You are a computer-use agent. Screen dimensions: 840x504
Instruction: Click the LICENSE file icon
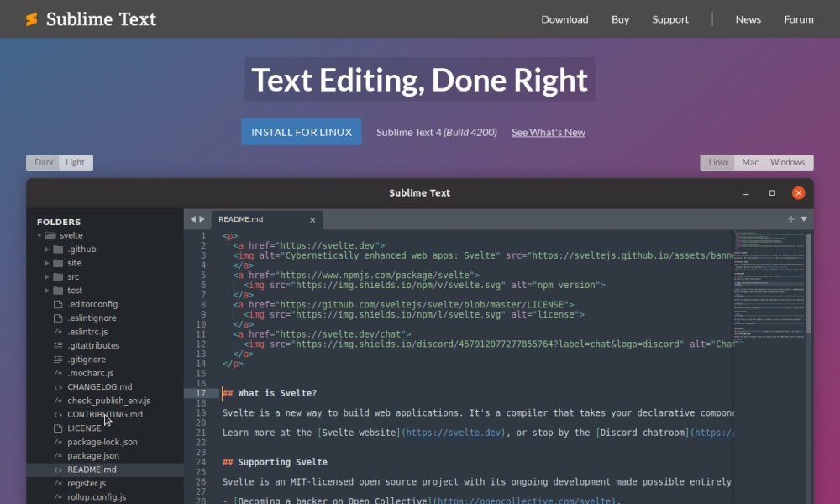point(58,428)
